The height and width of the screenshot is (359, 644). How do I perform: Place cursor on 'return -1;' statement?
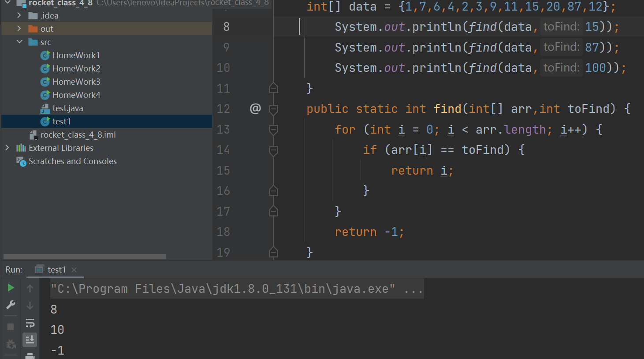[x=369, y=232]
